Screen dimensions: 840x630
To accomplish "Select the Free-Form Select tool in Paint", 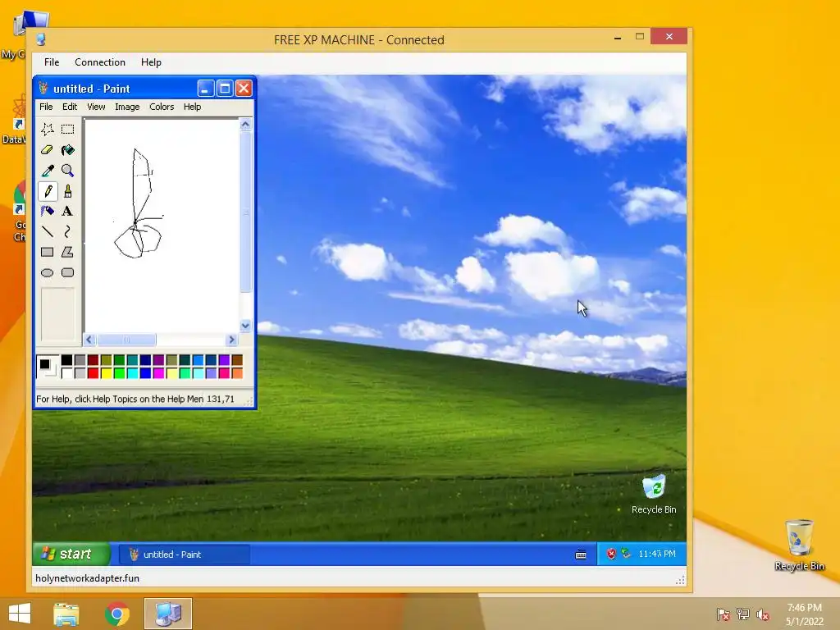I will (47, 129).
